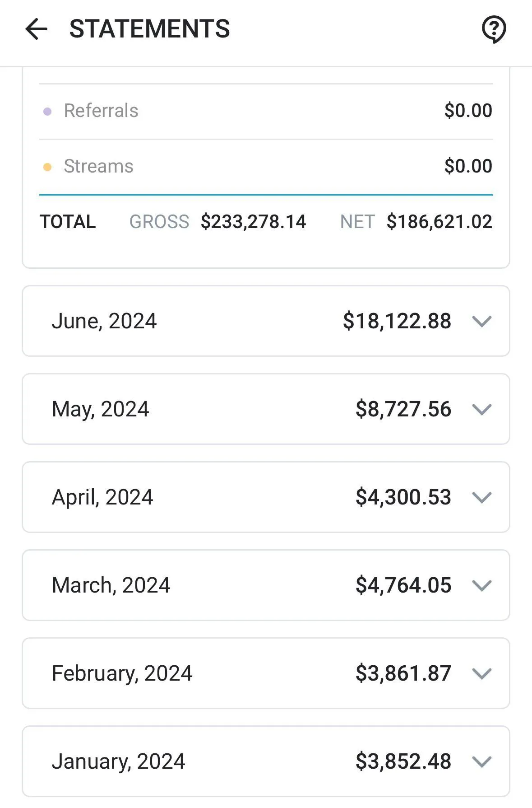Open the May, 2024 statement row

click(266, 409)
